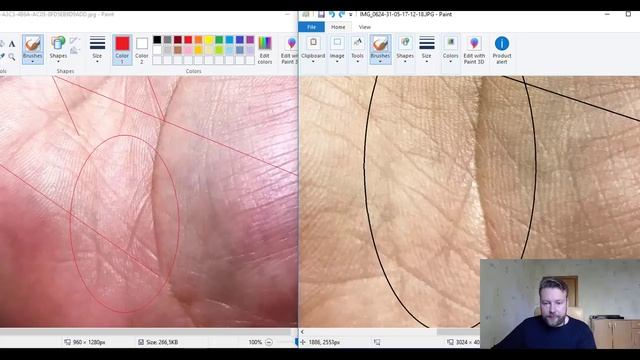Open Product alert in right Paint window

pos(502,50)
